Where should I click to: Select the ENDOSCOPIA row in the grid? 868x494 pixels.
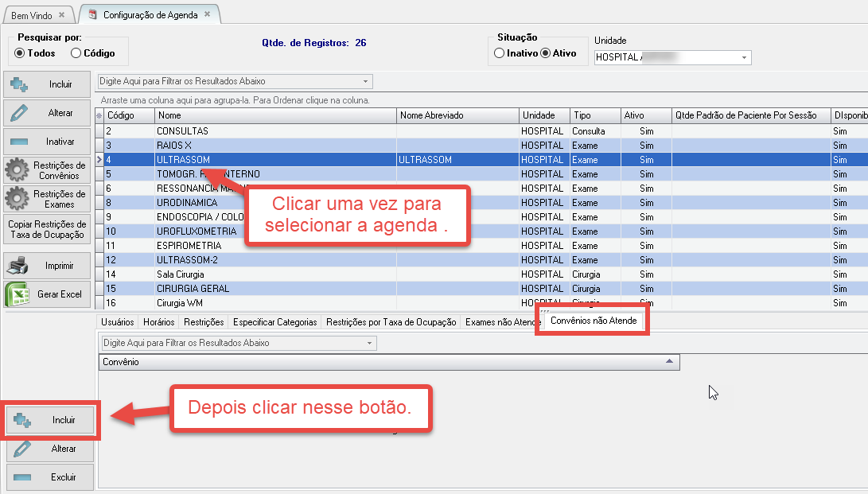[x=199, y=217]
